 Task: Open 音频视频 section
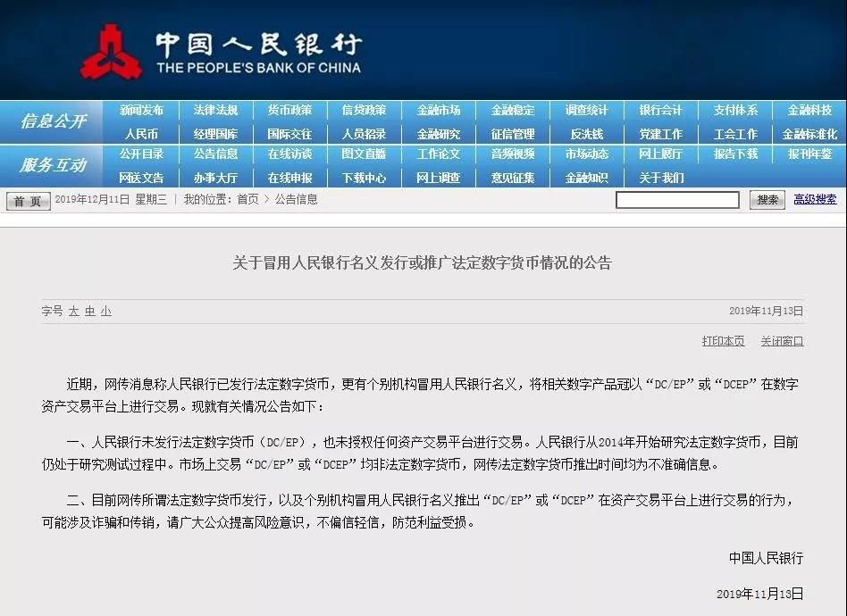513,154
